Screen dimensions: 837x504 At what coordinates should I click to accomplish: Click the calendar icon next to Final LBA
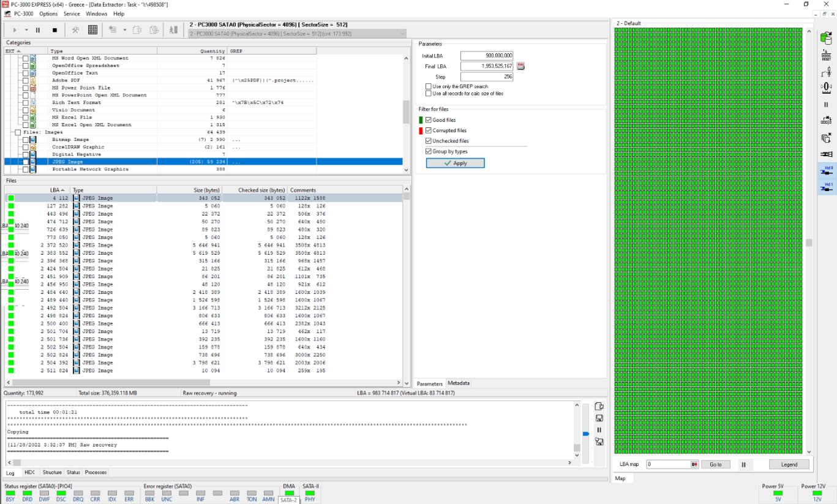tap(521, 66)
